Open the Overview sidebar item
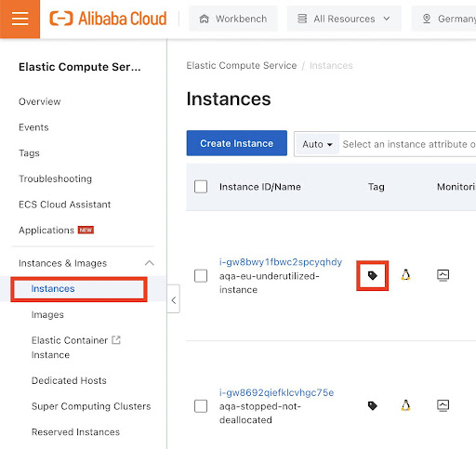476x449 pixels. pyautogui.click(x=40, y=101)
